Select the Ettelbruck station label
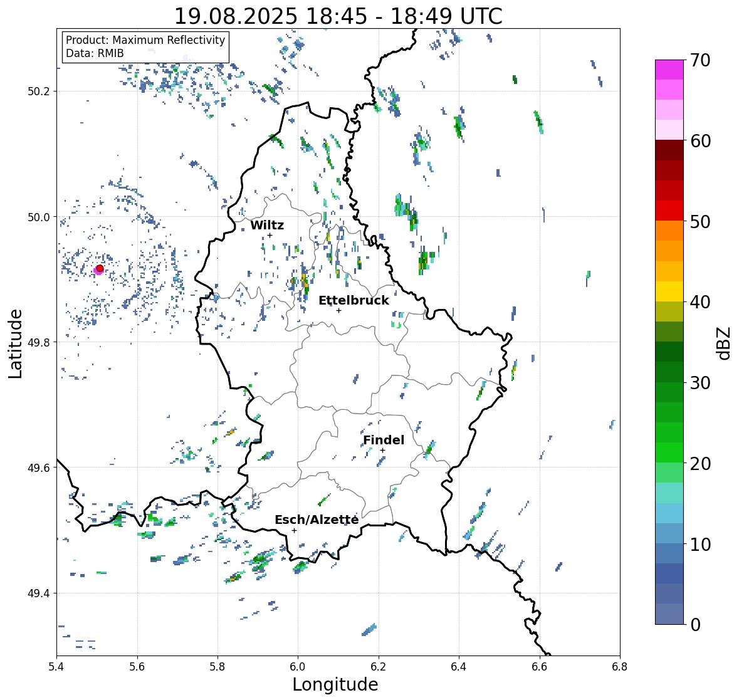 (354, 301)
